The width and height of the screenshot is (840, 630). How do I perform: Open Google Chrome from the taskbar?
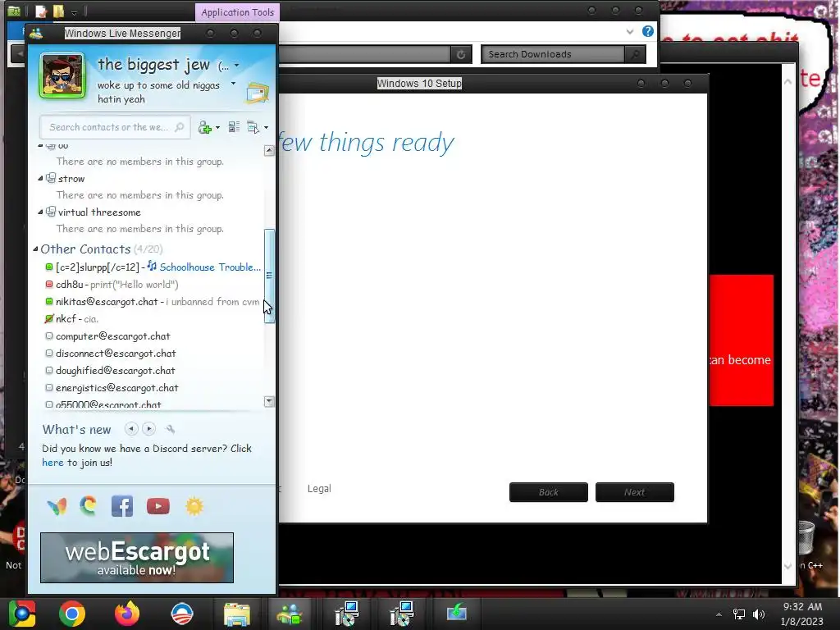point(72,614)
